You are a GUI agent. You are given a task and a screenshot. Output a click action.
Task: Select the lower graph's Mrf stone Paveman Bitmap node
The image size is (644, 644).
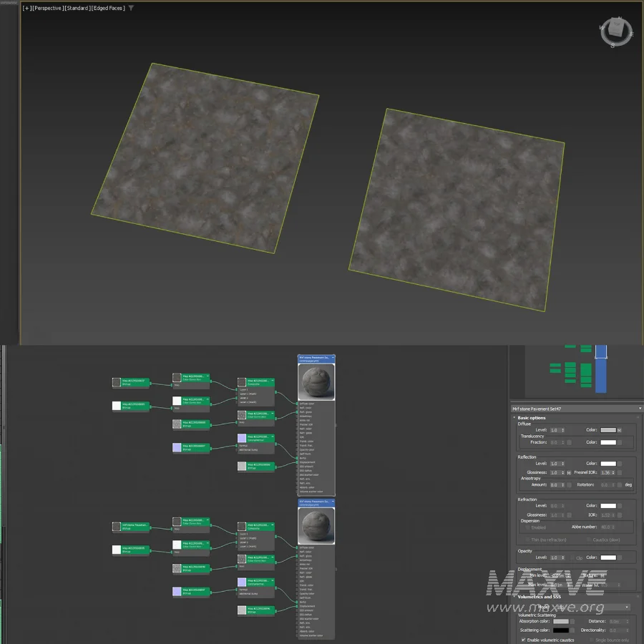pos(131,527)
